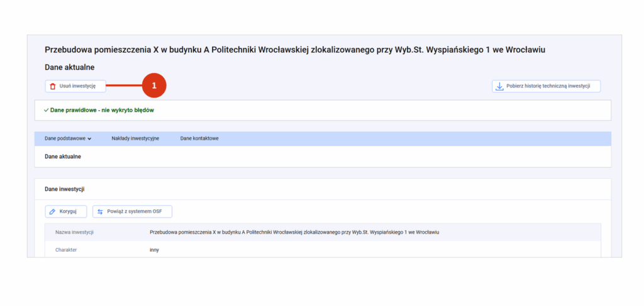This screenshot has height=306, width=644.
Task: Click the Nazwa inwestycji row label
Action: coord(74,232)
